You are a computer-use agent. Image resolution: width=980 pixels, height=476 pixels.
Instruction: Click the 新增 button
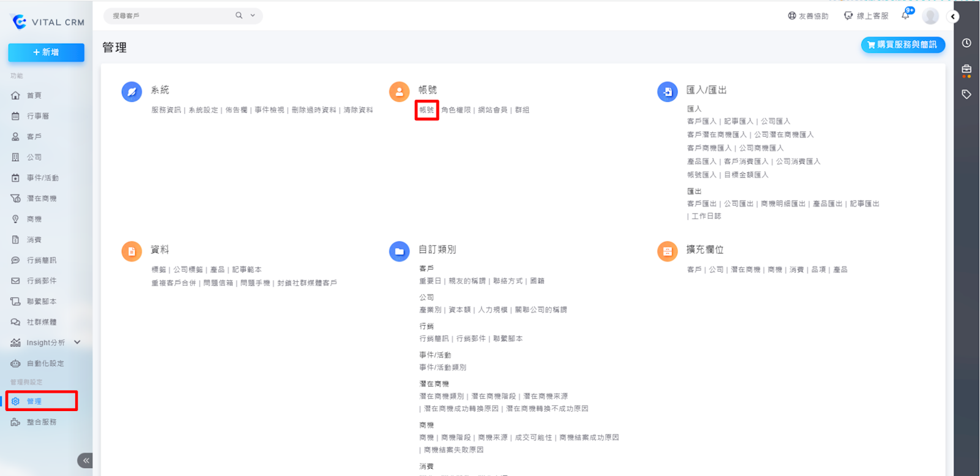(x=46, y=53)
